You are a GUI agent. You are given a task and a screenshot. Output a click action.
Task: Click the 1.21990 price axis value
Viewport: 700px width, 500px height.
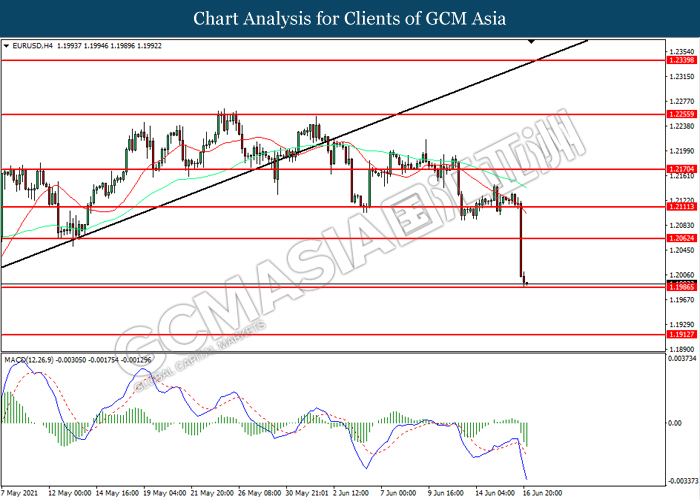(x=682, y=151)
